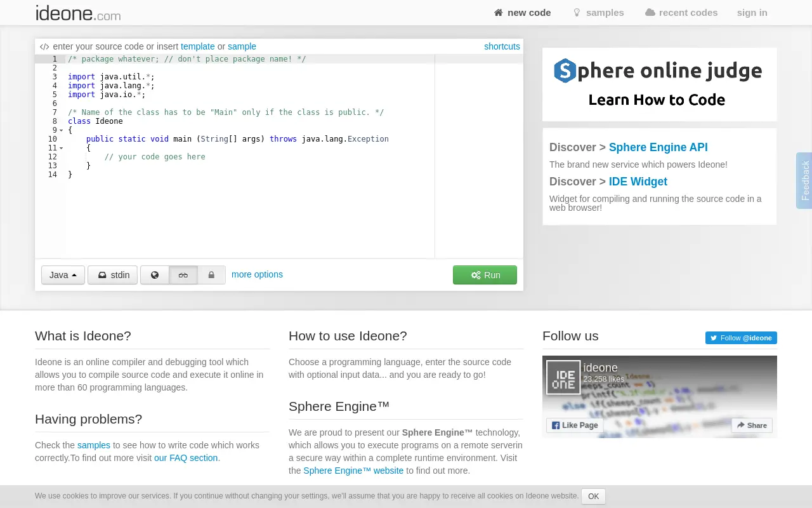The width and height of the screenshot is (812, 508).
Task: Open our FAQ section link
Action: pos(186,458)
